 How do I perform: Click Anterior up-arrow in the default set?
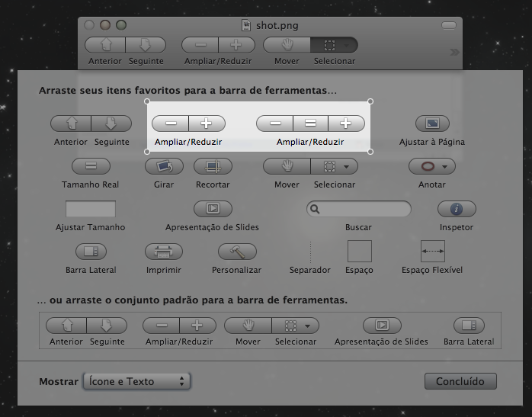click(66, 326)
